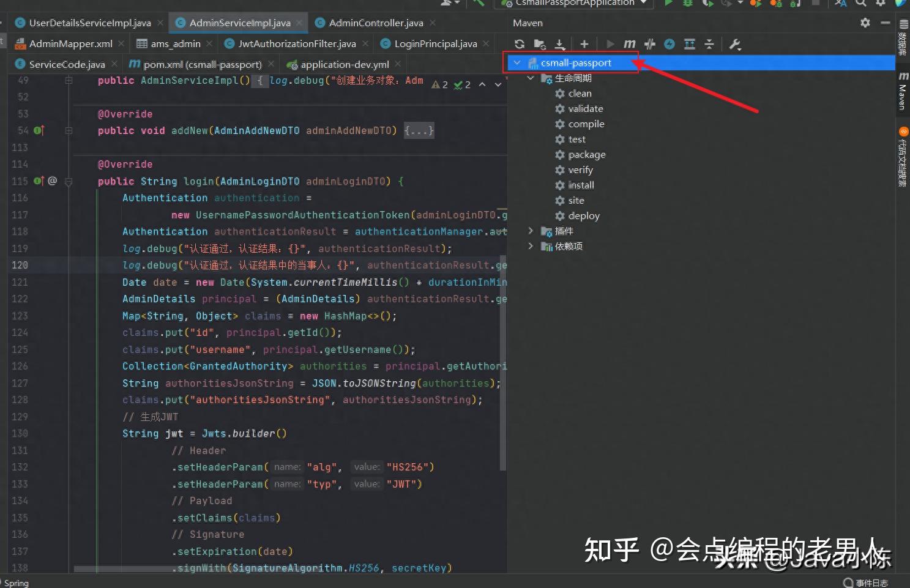Open Search Everywhere magnifier icon
The image size is (910, 588).
click(x=860, y=4)
